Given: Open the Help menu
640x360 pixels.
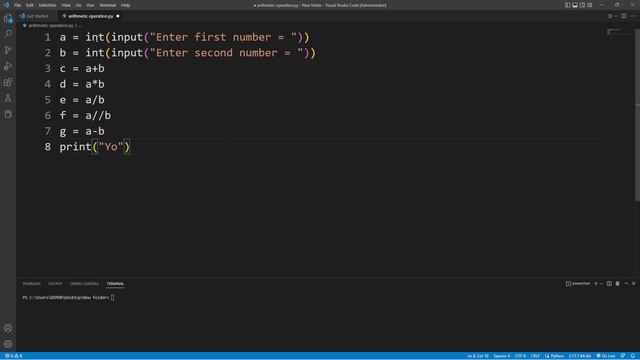Looking at the screenshot, I should tap(125, 5).
